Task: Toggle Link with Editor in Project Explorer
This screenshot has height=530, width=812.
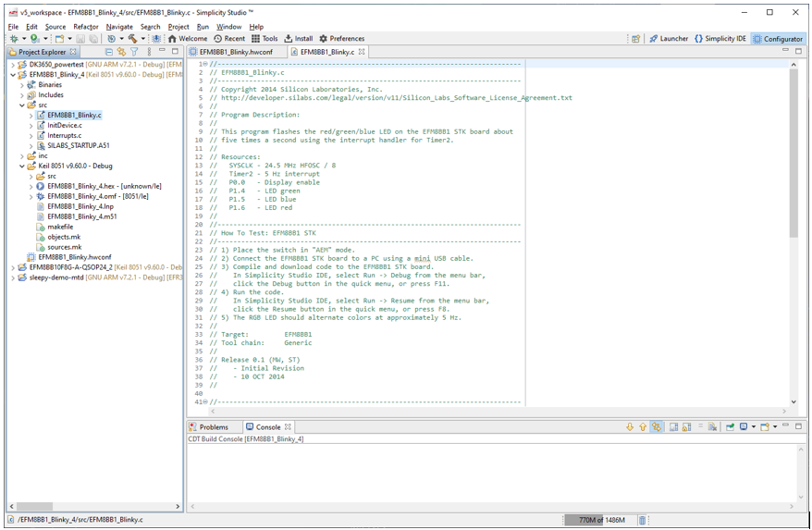Action: coord(121,52)
